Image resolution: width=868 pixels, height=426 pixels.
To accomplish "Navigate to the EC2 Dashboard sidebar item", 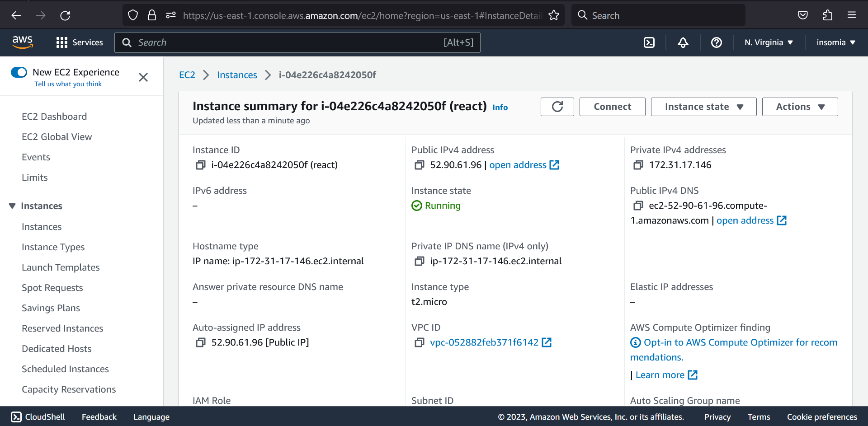I will tap(54, 116).
